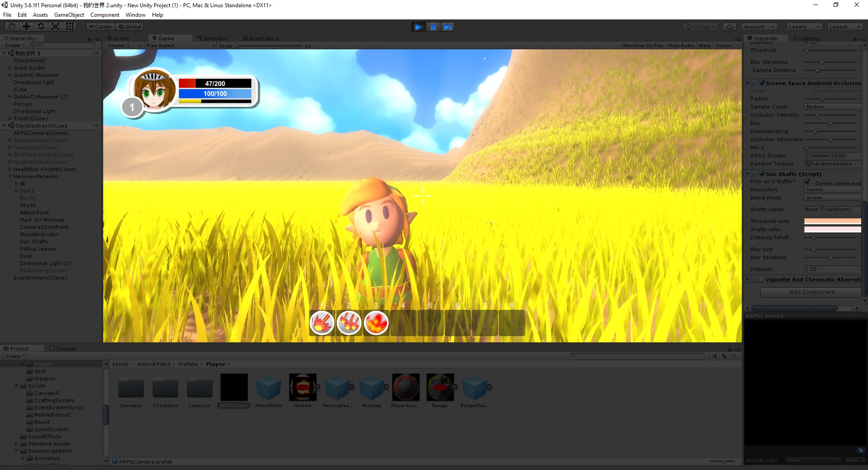
Task: Click the first fire skill icon
Action: [x=322, y=323]
